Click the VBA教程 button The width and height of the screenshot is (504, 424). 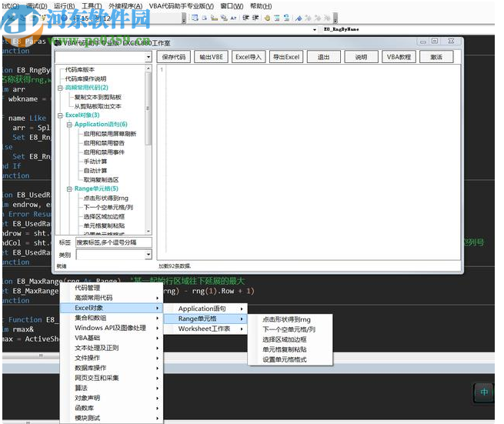tap(399, 57)
